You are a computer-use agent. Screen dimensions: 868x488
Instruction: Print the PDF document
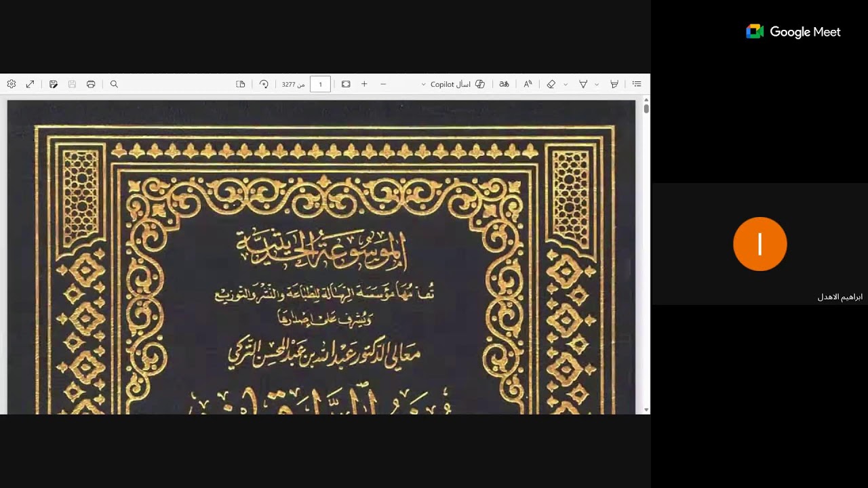(x=91, y=84)
